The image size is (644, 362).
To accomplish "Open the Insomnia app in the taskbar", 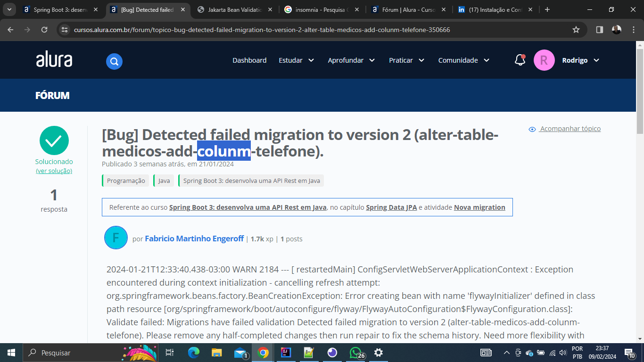I will pos(332,353).
